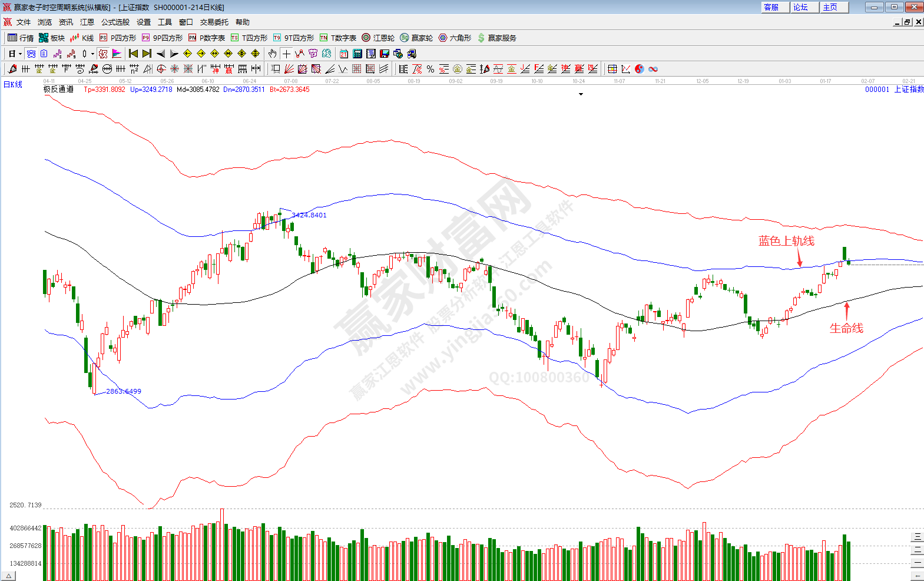Jump to first bar with skip-start arrow
924x581 pixels.
133,54
